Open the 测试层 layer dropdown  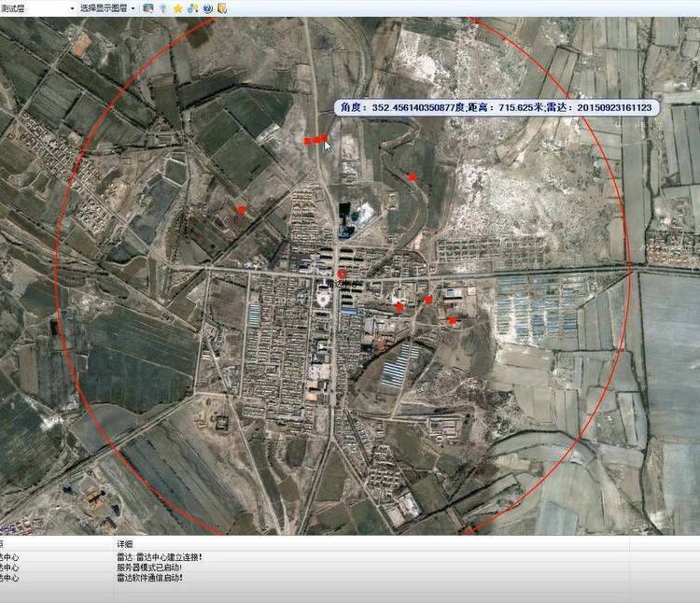point(73,8)
